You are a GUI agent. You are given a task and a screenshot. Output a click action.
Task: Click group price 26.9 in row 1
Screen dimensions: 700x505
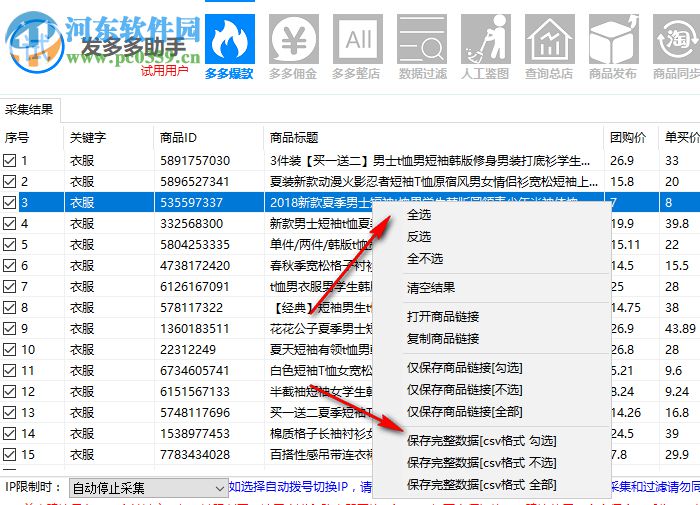[x=621, y=160]
